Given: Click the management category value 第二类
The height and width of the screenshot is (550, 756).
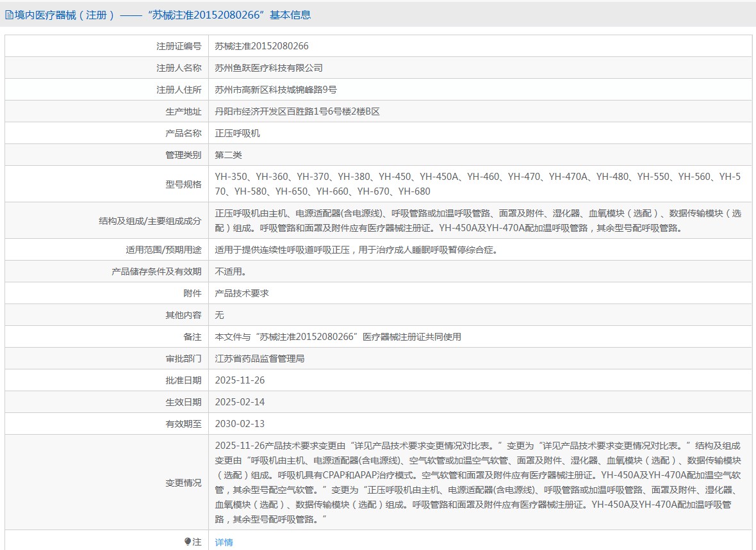Looking at the screenshot, I should [228, 155].
